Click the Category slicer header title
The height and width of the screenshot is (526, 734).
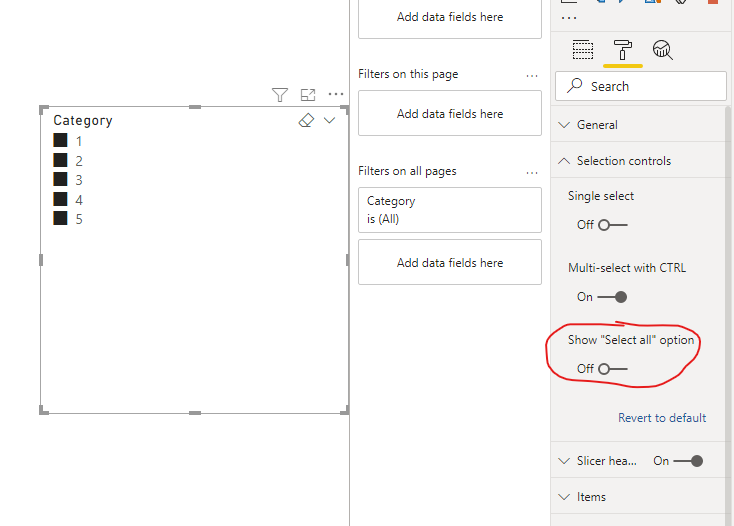click(x=83, y=121)
